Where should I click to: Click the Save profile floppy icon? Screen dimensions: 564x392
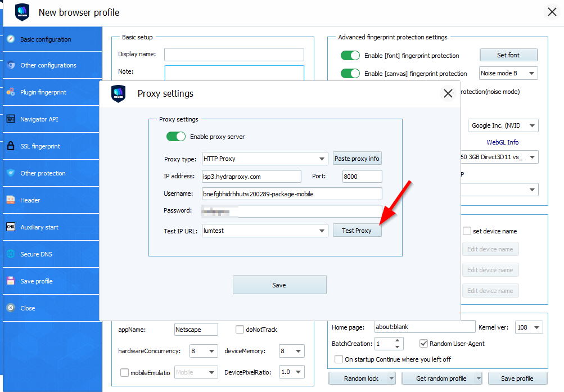pyautogui.click(x=10, y=281)
